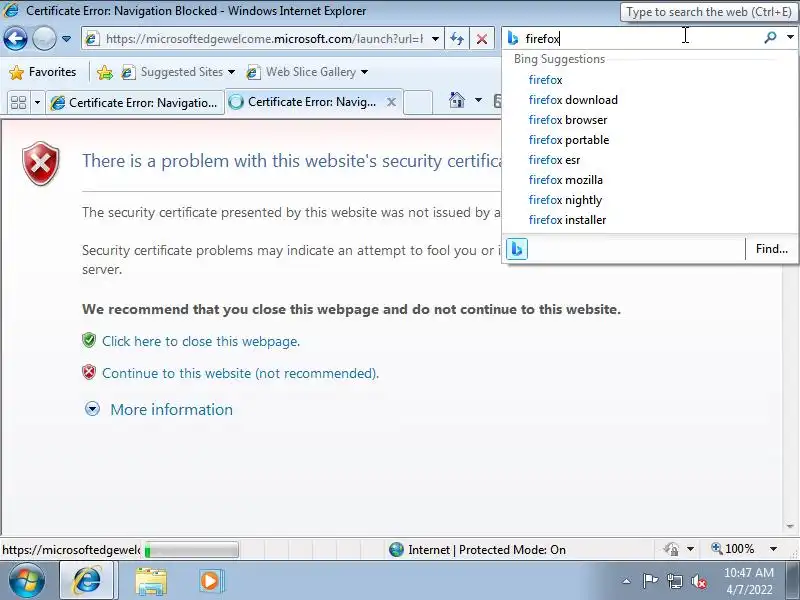Image resolution: width=800 pixels, height=600 pixels.
Task: Switch to the first Certificate Error tab
Action: click(x=135, y=103)
